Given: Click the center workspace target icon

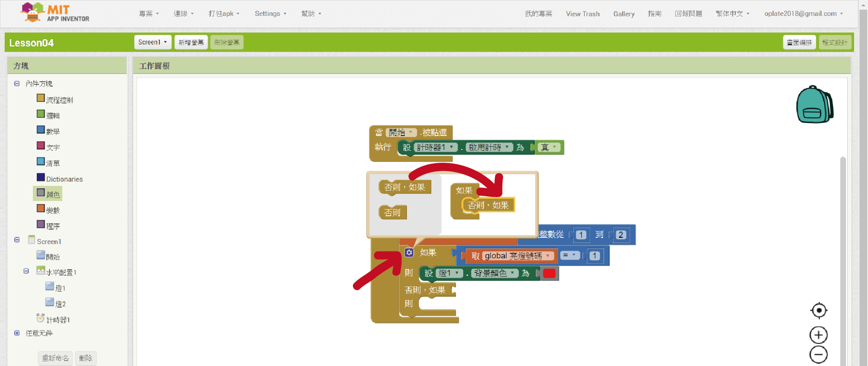Looking at the screenshot, I should [x=818, y=310].
